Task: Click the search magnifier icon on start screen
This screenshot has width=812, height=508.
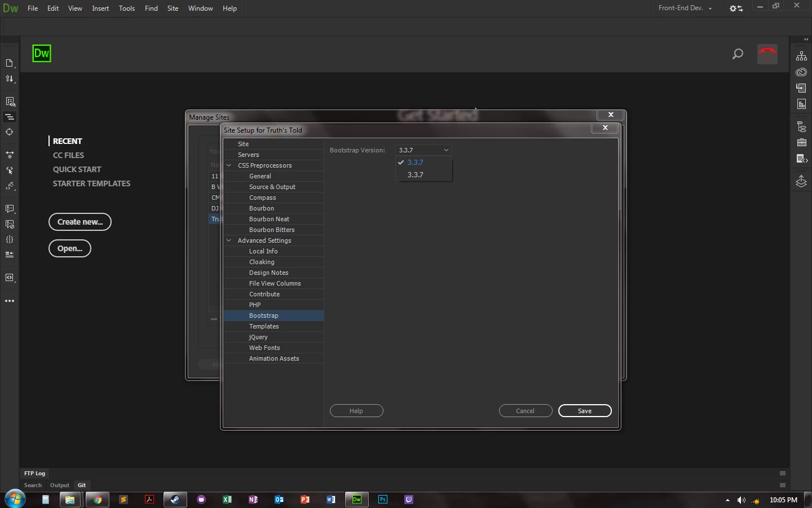Action: [738, 54]
